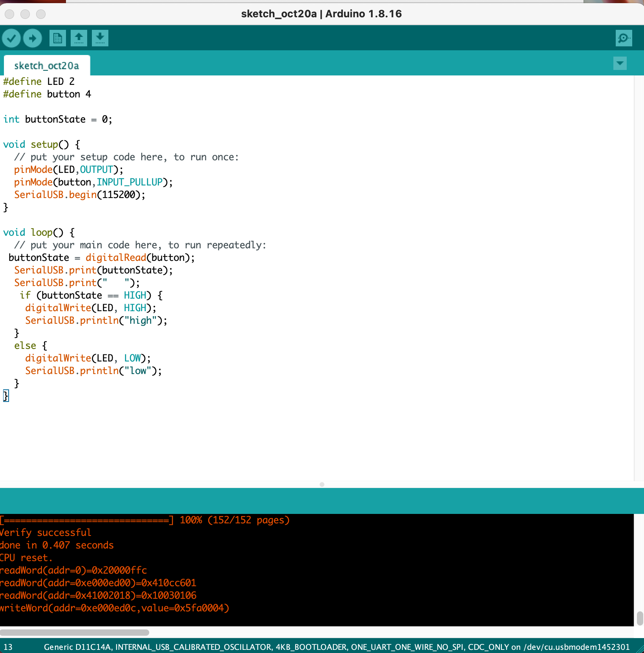The width and height of the screenshot is (644, 653).
Task: Click the 'int buttonState = 0;' line
Action: pyautogui.click(x=58, y=119)
